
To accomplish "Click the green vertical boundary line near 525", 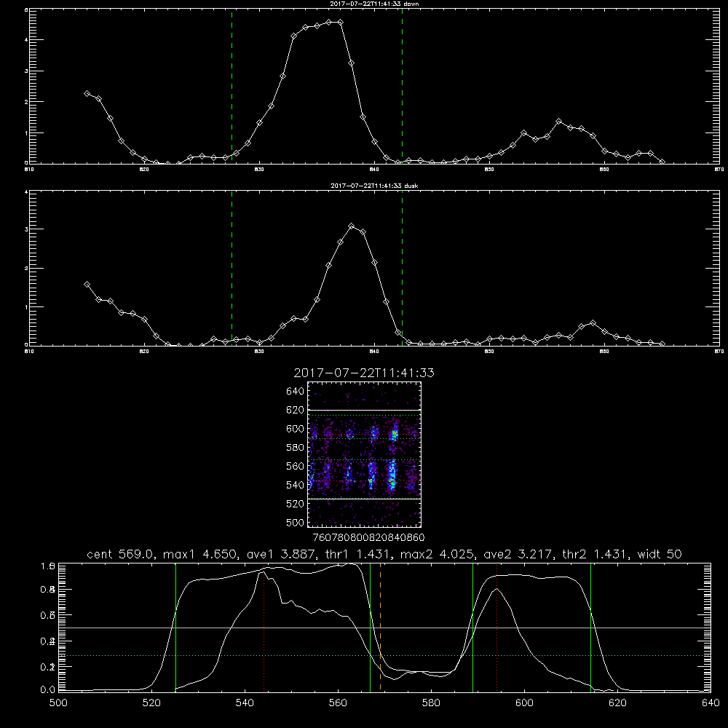I will coord(175,627).
